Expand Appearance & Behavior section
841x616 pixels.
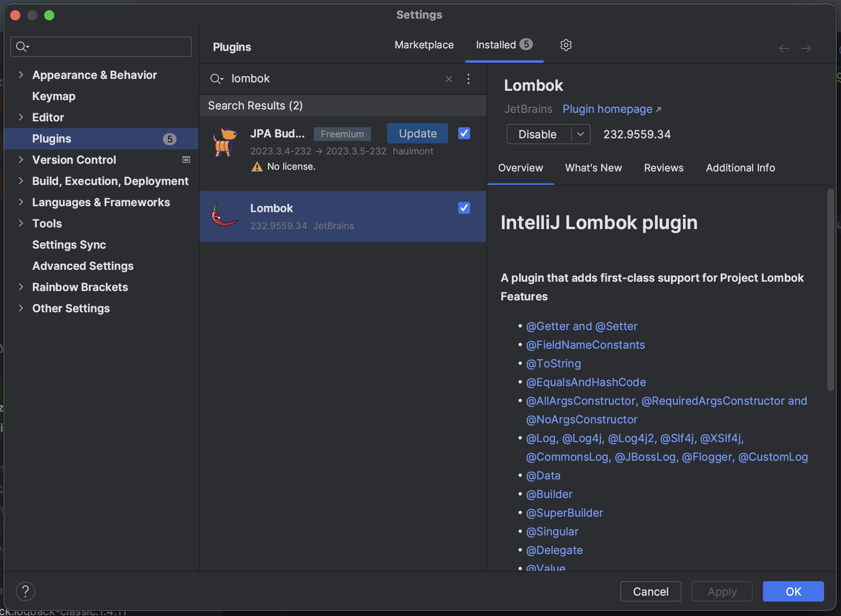[x=21, y=75]
